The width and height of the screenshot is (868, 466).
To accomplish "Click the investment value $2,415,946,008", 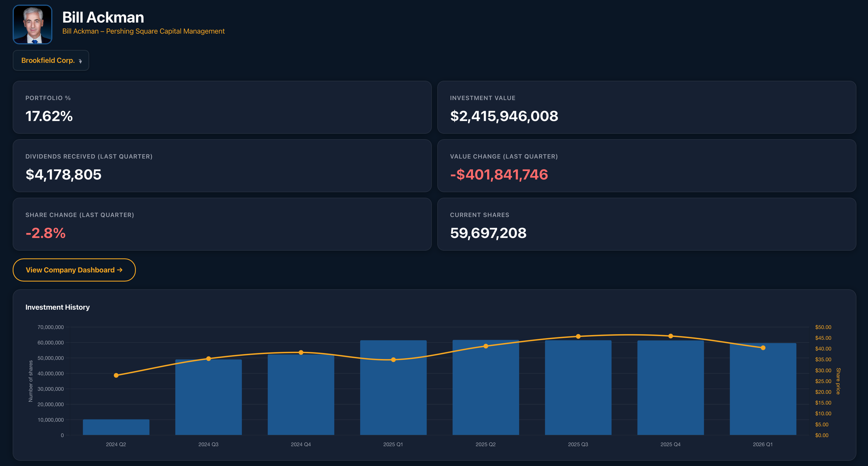I will coord(504,116).
